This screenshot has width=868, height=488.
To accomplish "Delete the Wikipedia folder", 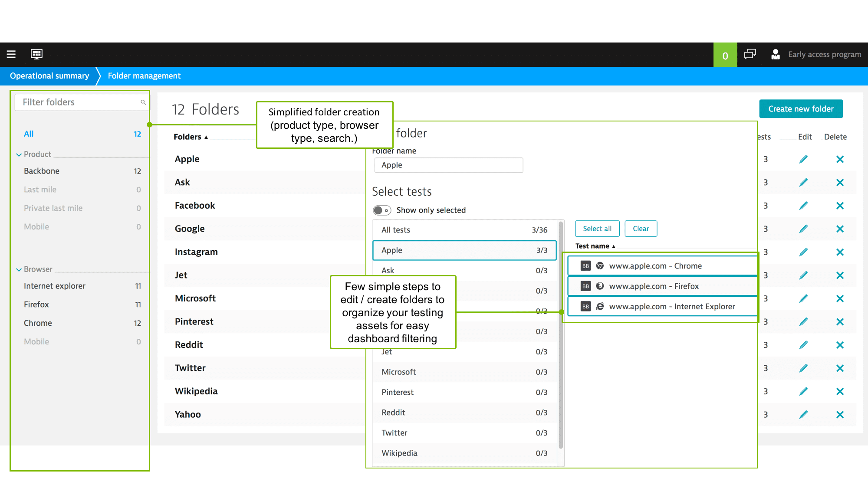I will [840, 391].
